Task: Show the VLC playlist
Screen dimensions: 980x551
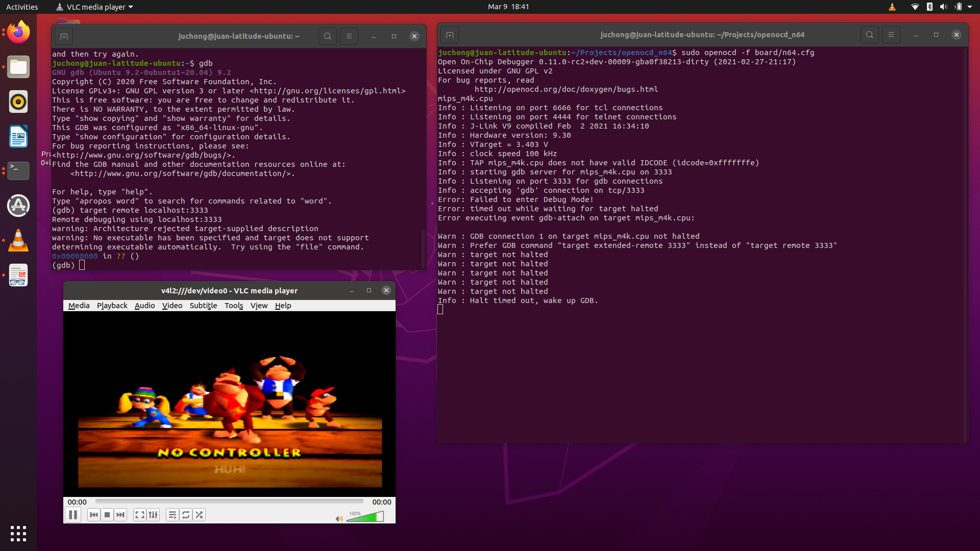Action: click(x=173, y=515)
